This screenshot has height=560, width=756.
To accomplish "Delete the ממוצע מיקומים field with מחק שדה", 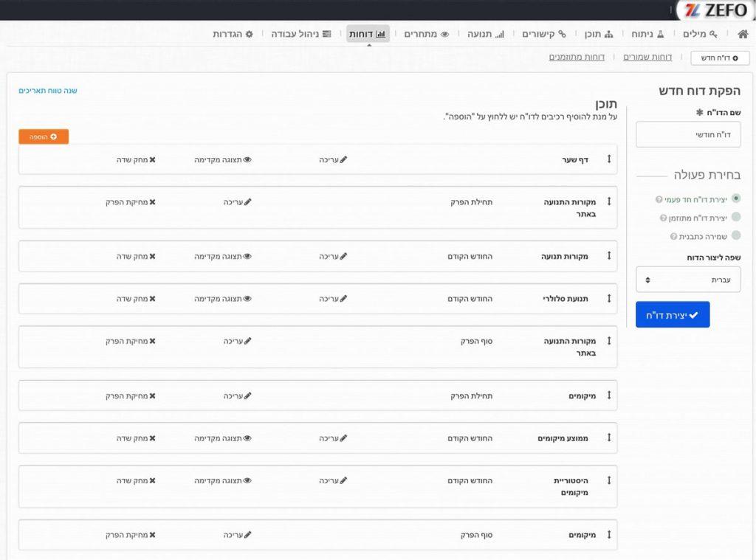I will pyautogui.click(x=136, y=438).
